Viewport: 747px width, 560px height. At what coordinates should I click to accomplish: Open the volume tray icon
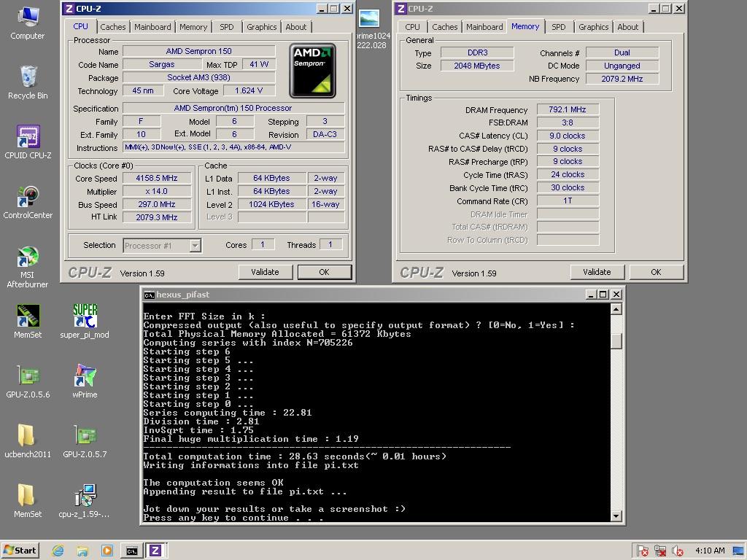click(677, 551)
